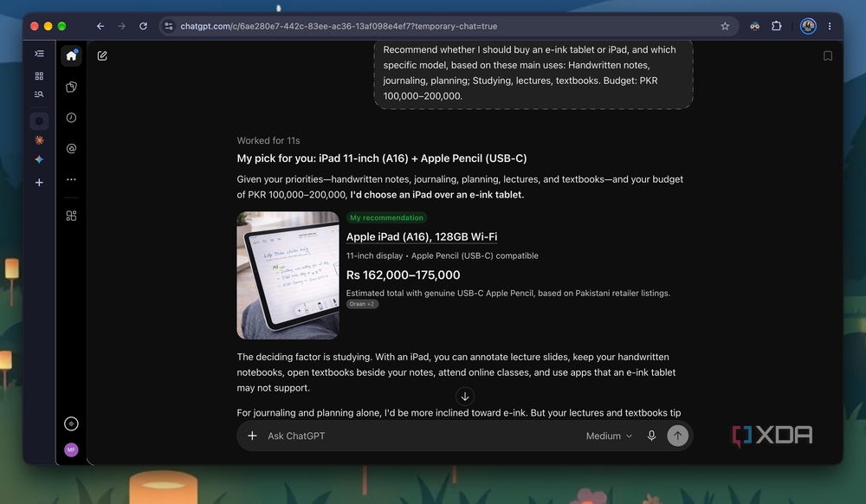
Task: Expand the "Worked for 11s" details
Action: (x=268, y=141)
